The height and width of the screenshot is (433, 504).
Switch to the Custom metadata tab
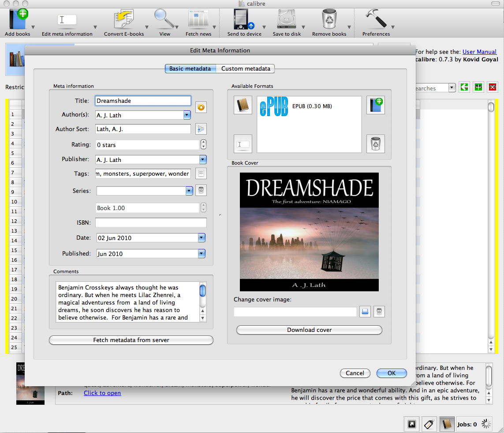246,69
